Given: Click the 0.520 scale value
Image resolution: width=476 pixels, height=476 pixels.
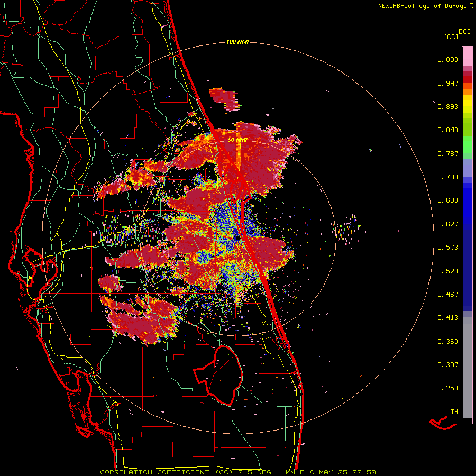Looking at the screenshot, I should coord(448,271).
